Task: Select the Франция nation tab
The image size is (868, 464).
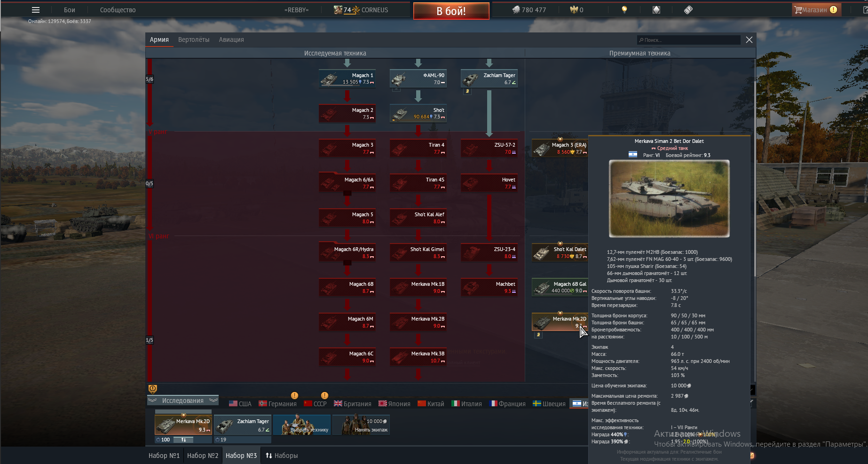Action: (507, 404)
